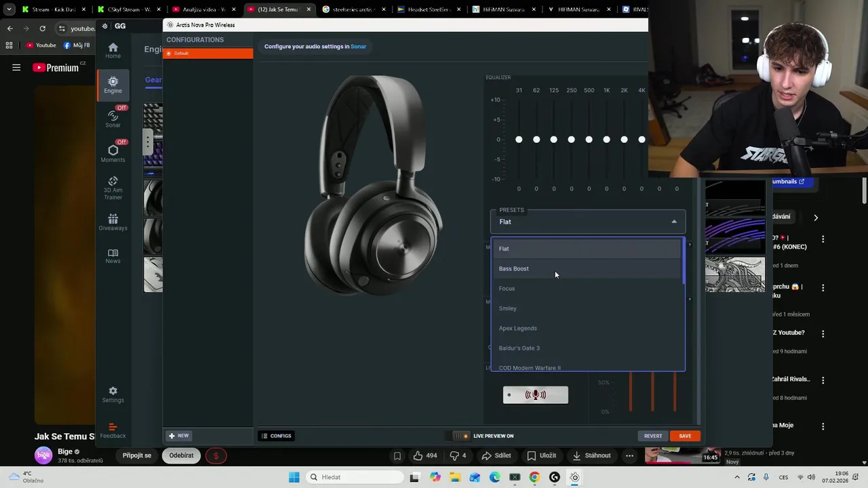
Task: Share video with Sdílet button
Action: click(x=496, y=455)
